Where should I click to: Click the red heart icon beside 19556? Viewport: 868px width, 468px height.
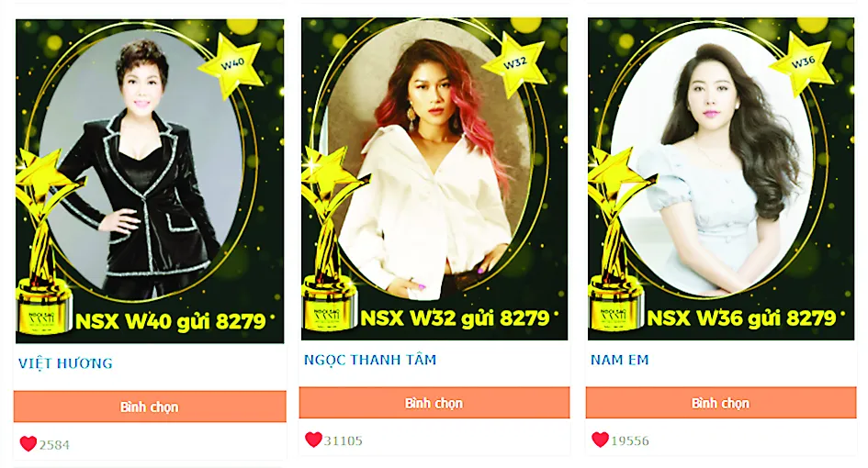coord(600,440)
